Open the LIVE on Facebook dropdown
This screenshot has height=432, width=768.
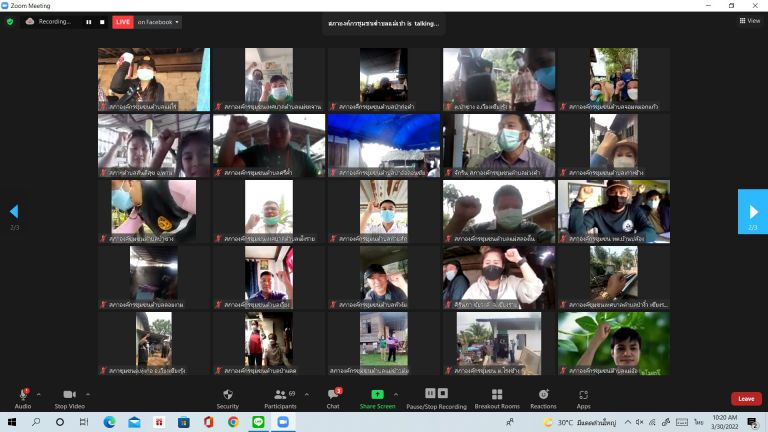coord(158,22)
